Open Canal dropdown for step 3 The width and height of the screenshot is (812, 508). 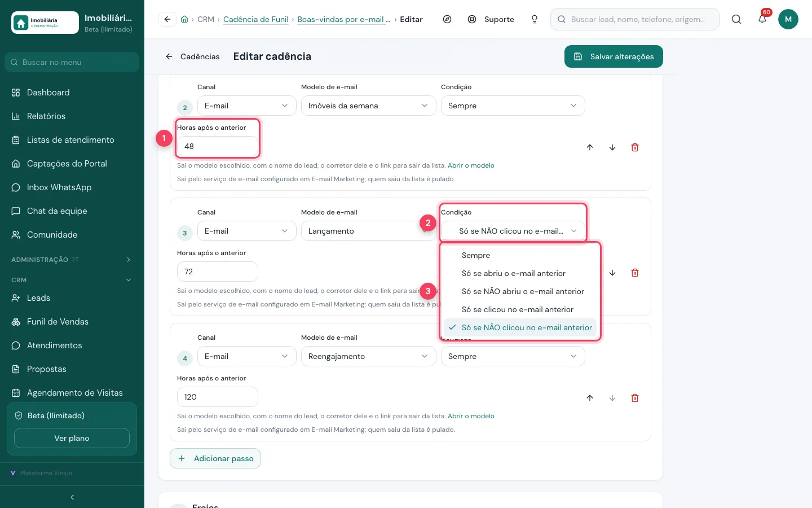point(247,231)
